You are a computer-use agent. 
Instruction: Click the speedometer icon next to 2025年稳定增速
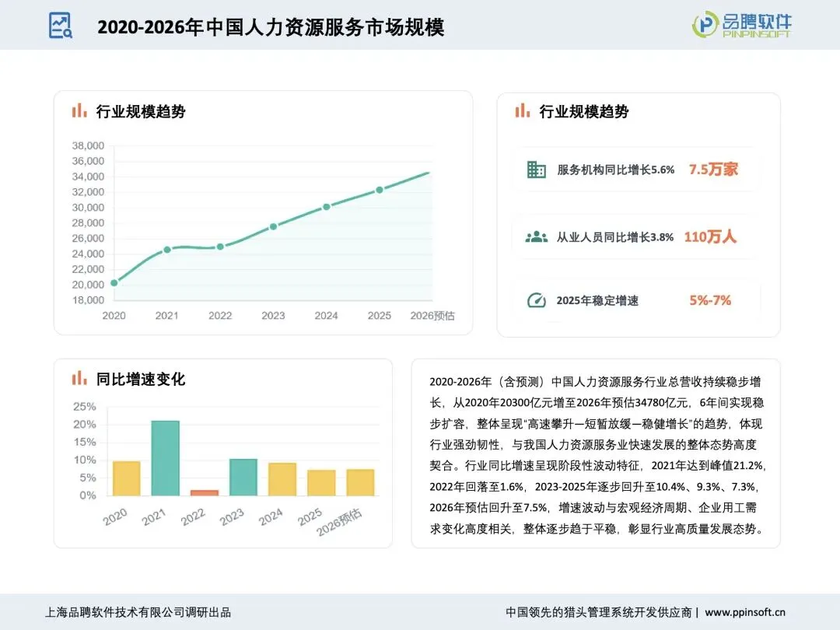[x=536, y=300]
